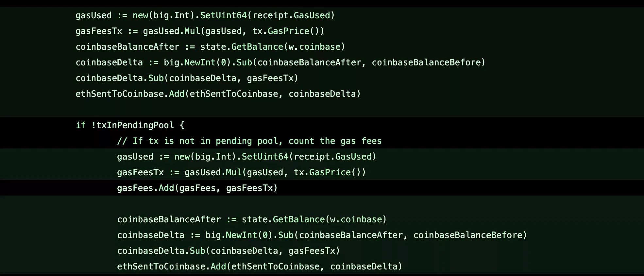
Task: Click the first gasFeesTx assignment
Action: (x=200, y=31)
